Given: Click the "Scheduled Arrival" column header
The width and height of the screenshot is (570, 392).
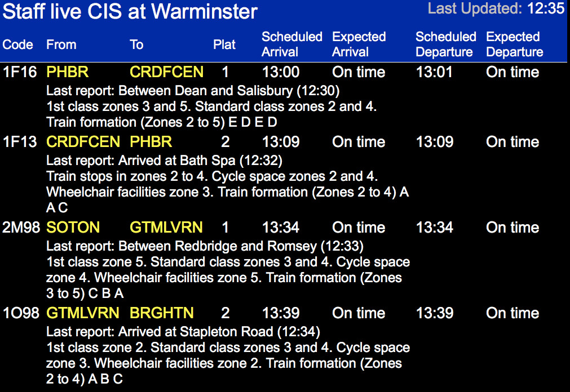Looking at the screenshot, I should 291,44.
